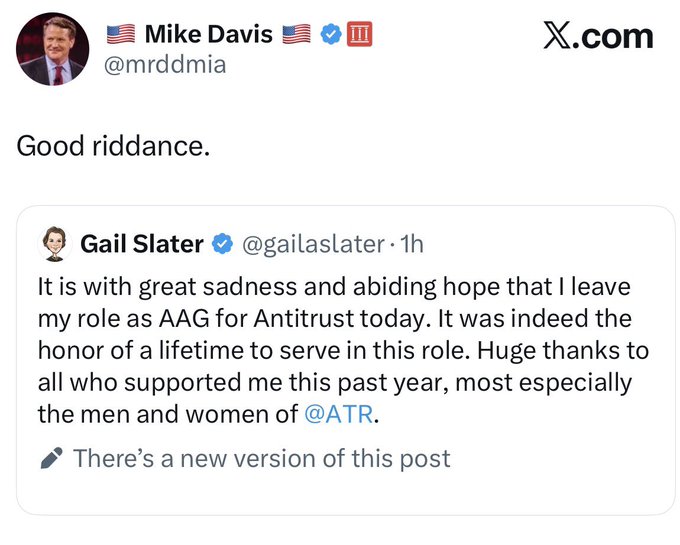Click the 1h timestamp on quoted post
This screenshot has height=545, width=680.
[411, 243]
